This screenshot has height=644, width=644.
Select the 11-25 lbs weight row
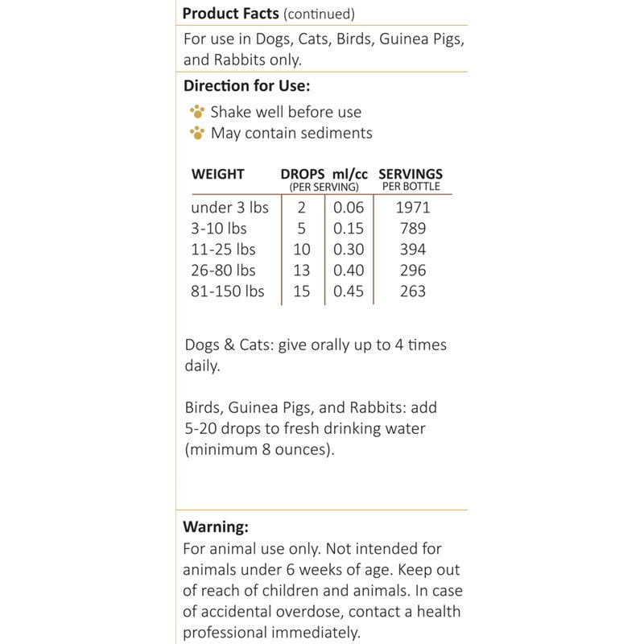click(x=223, y=250)
